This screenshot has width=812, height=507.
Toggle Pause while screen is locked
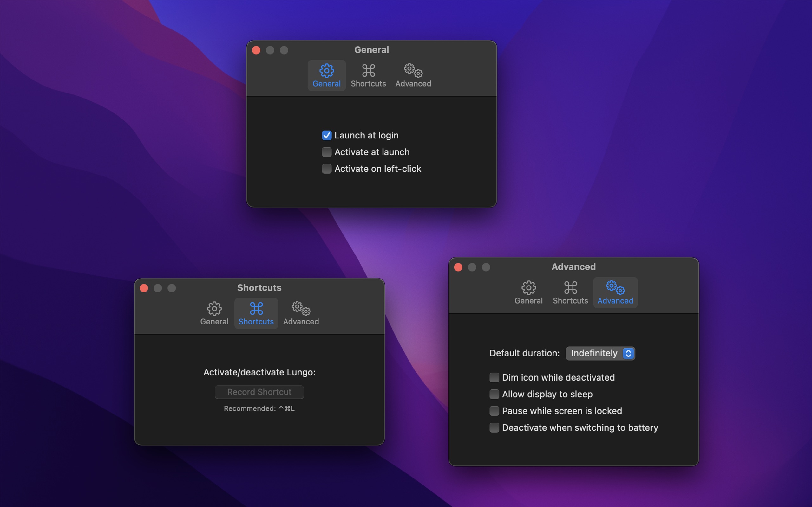[x=494, y=411]
